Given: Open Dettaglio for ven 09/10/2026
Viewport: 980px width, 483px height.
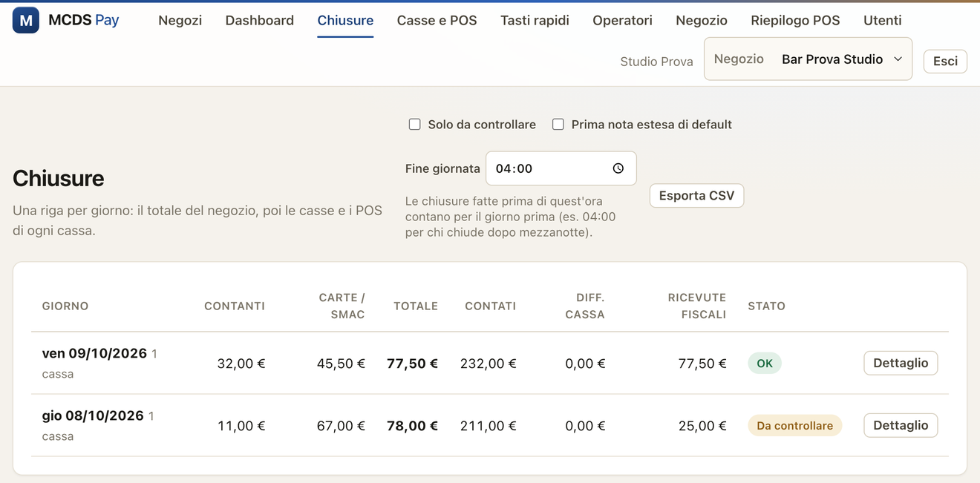Looking at the screenshot, I should [x=901, y=363].
